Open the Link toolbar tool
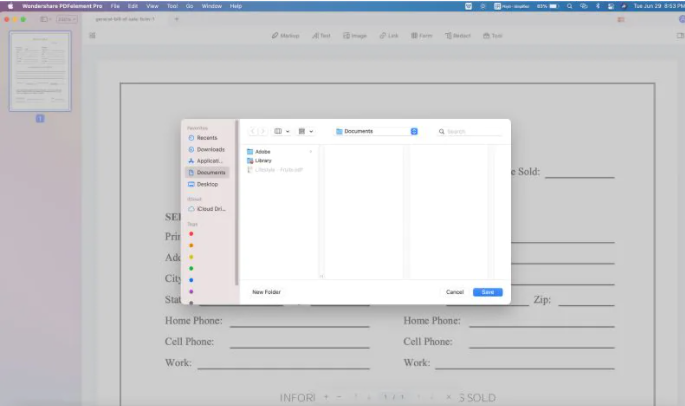The height and width of the screenshot is (406, 685). [389, 35]
